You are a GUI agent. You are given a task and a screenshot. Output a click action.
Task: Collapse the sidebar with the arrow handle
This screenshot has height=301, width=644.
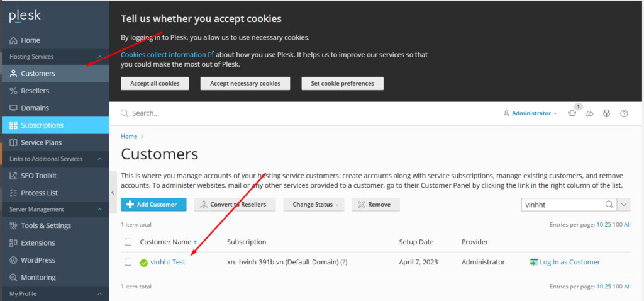pos(112,192)
